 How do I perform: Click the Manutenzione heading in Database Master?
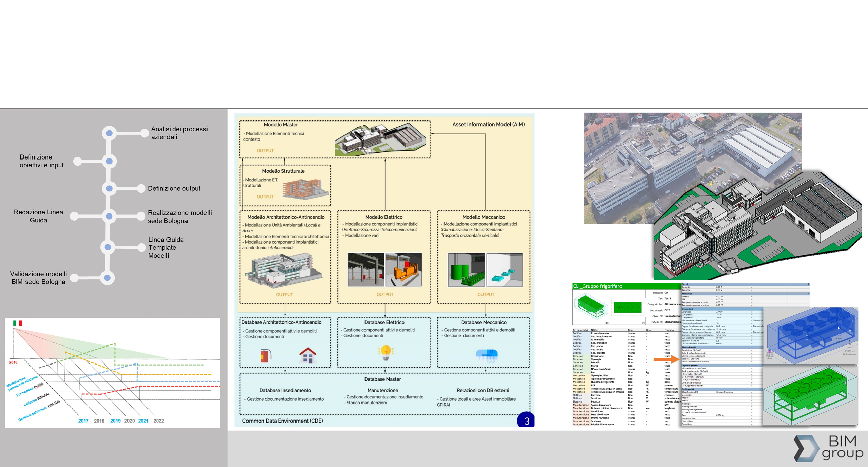coord(383,390)
